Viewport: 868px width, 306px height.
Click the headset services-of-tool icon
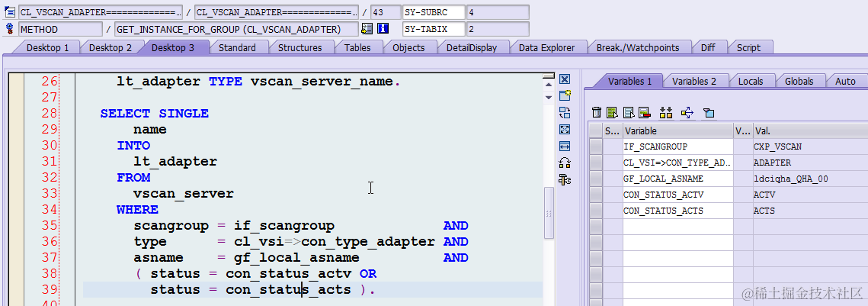pos(565,163)
